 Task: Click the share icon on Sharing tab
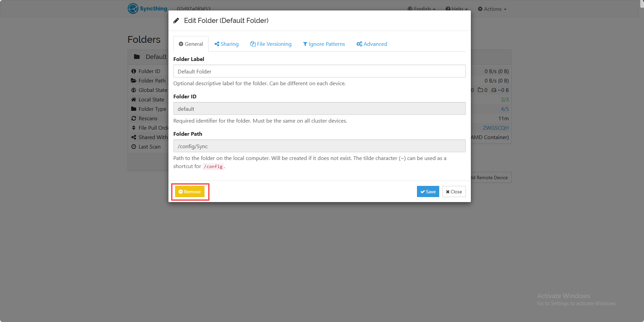217,44
